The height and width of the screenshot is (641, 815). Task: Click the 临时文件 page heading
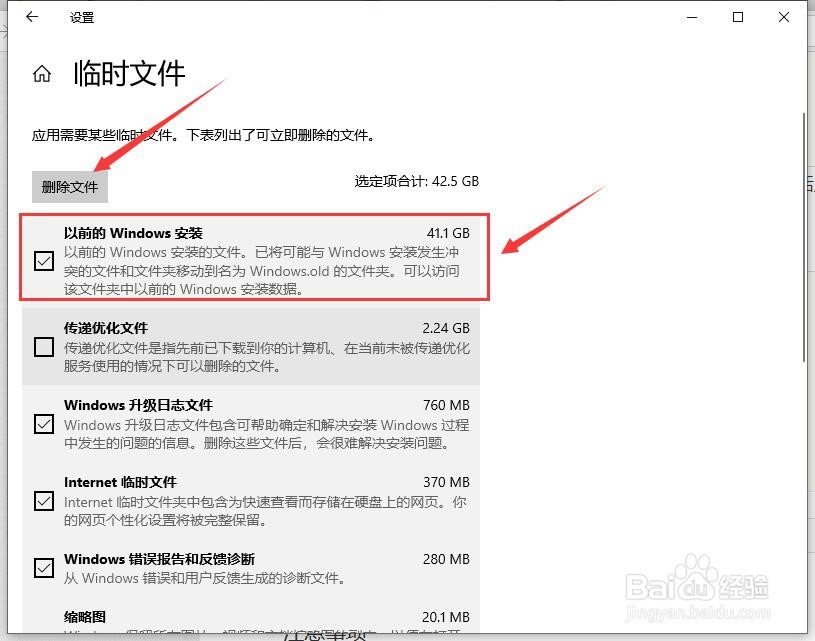pos(131,73)
